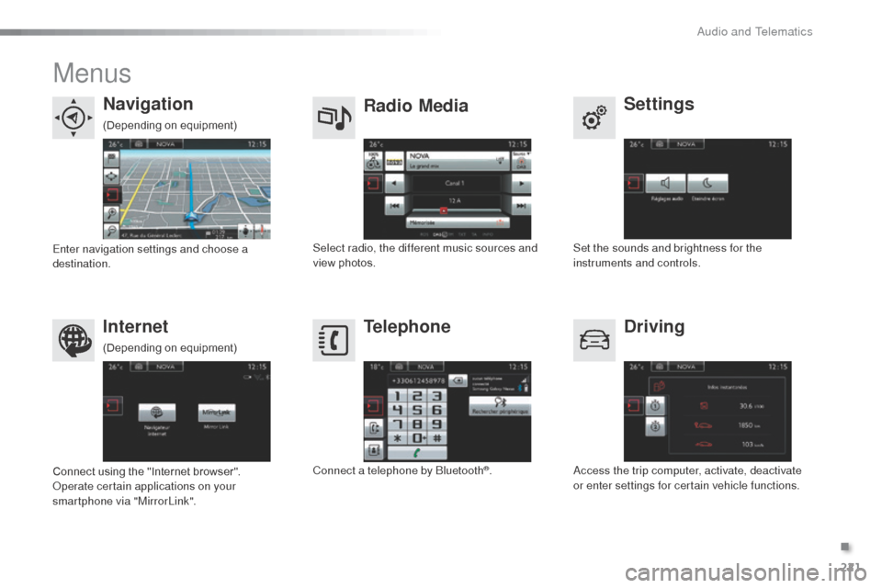882x588 pixels.
Task: Tap the red secondary page button on navigation screen
Action: [111, 195]
